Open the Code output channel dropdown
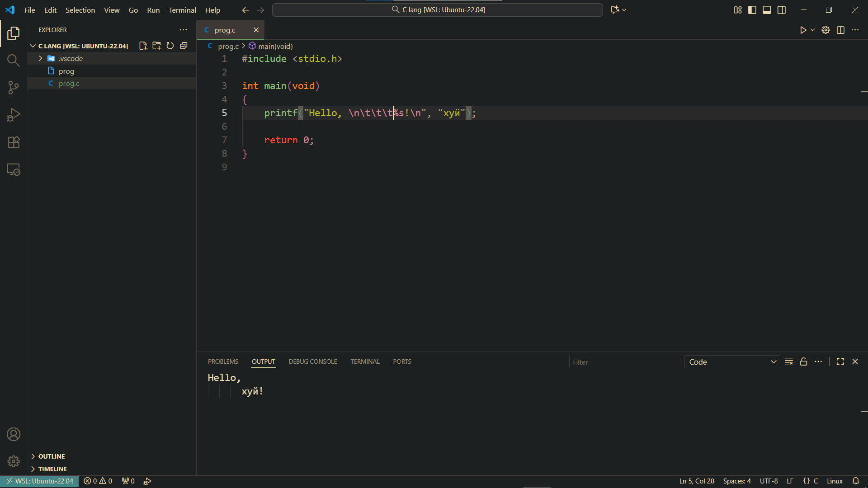This screenshot has width=868, height=488. pyautogui.click(x=732, y=361)
